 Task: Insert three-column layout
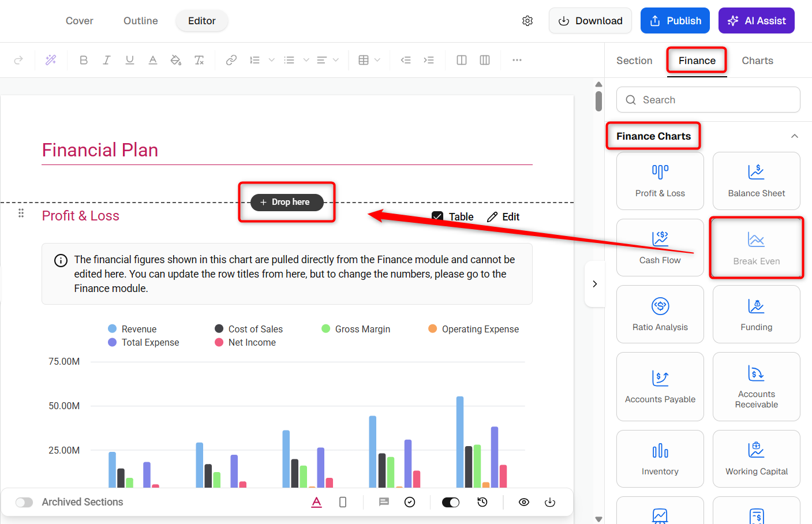coord(485,60)
